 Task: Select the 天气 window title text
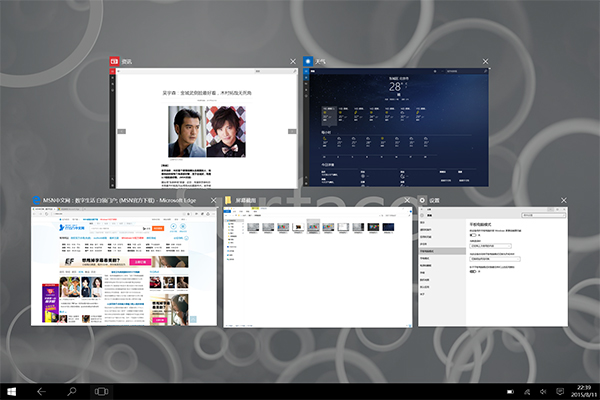(320, 61)
